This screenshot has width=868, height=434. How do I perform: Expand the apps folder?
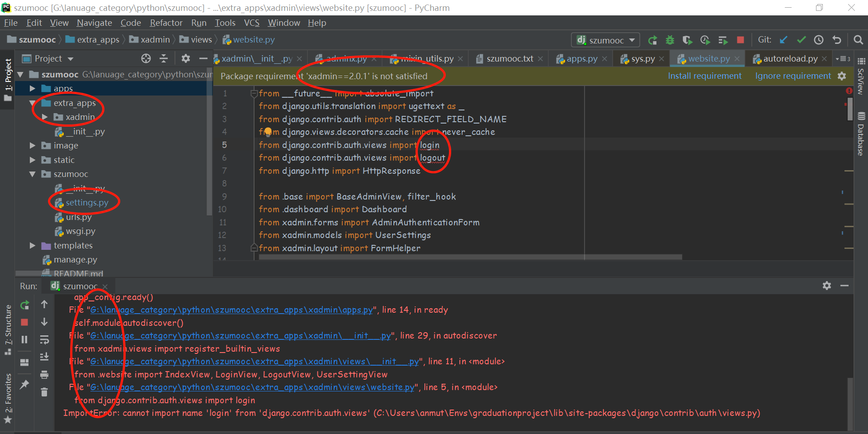32,89
